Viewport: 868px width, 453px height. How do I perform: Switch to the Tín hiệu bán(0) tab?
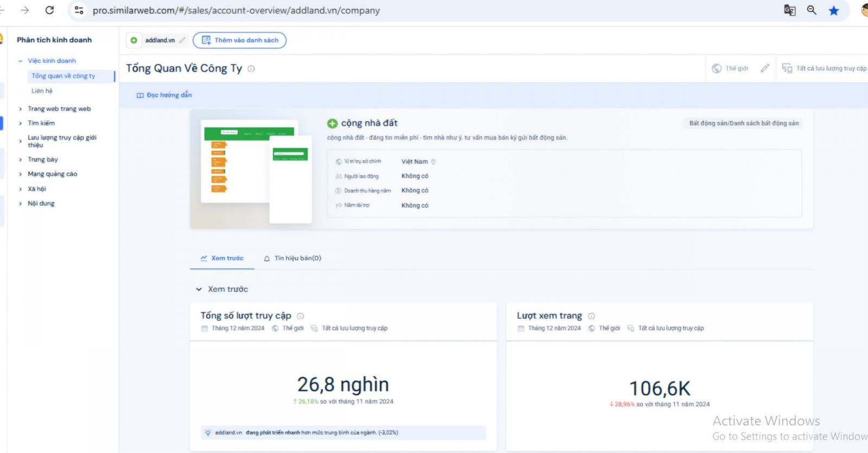[x=292, y=258]
